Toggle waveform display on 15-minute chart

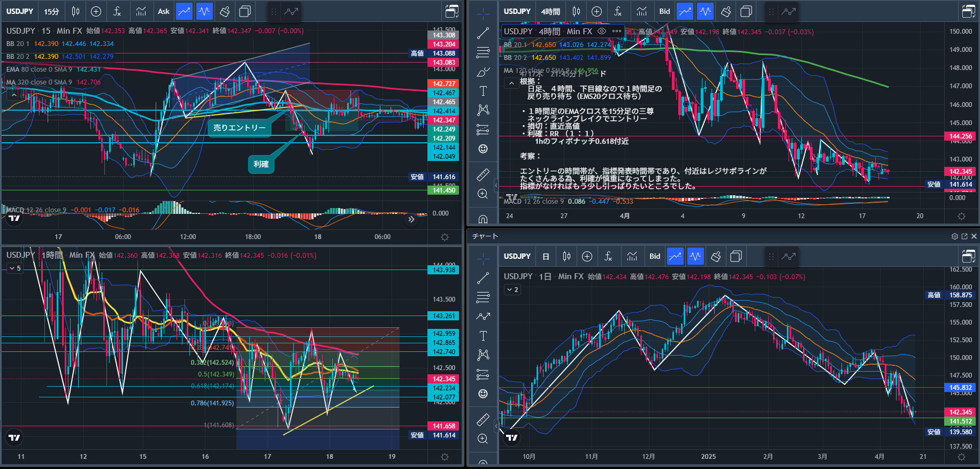[x=204, y=11]
